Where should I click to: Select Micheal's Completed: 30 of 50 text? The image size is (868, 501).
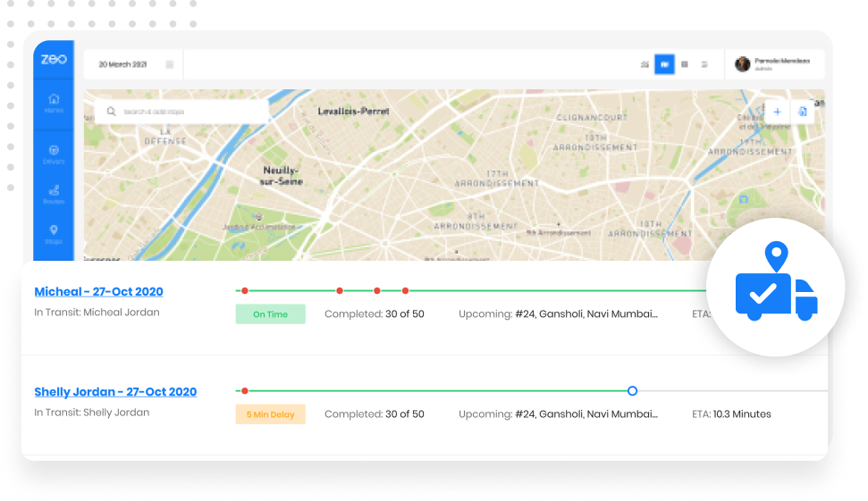pos(375,314)
